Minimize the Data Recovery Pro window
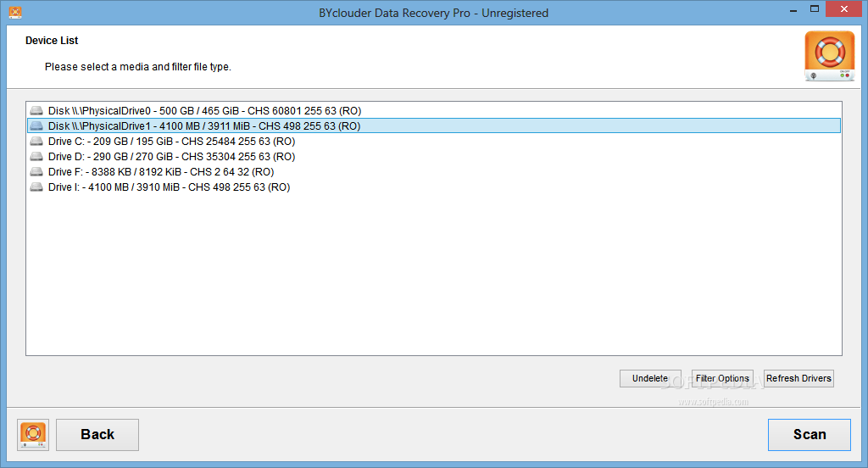 tap(793, 9)
